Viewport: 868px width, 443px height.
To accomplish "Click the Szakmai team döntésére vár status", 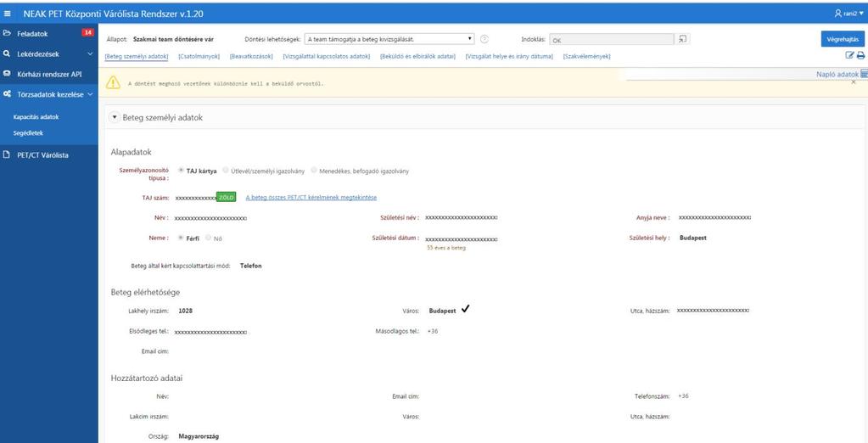I will pyautogui.click(x=173, y=39).
